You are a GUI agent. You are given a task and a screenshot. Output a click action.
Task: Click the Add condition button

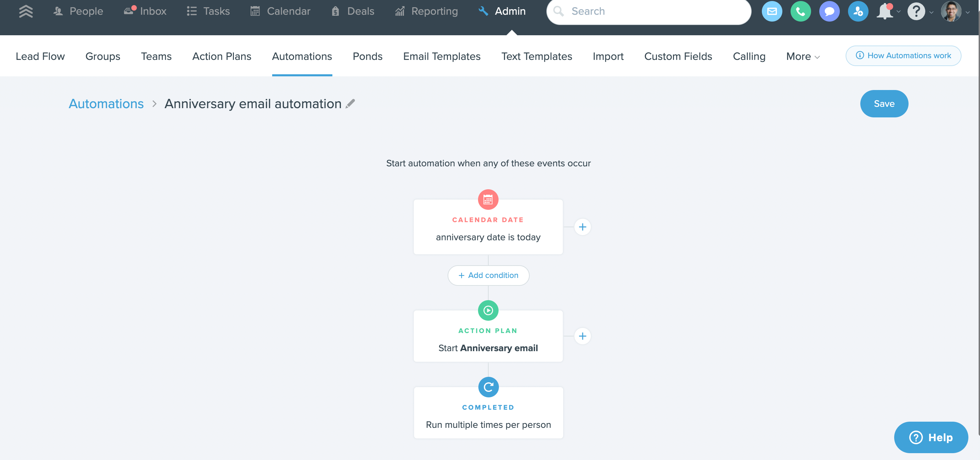488,275
